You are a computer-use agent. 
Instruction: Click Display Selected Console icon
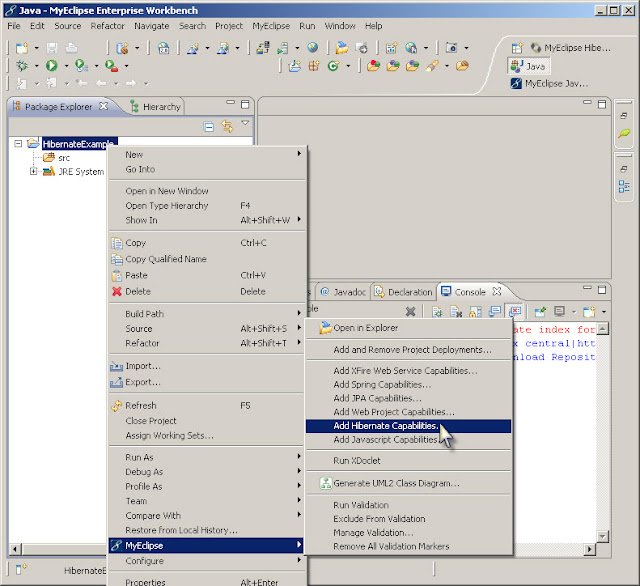coord(559,312)
